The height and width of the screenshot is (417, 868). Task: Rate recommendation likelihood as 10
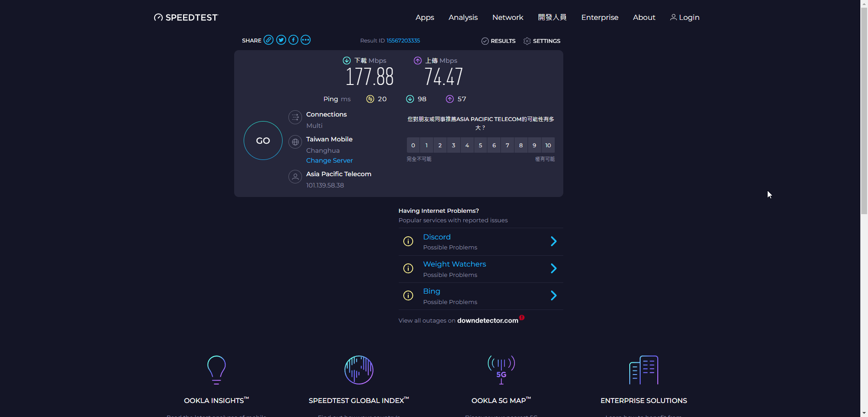[547, 145]
